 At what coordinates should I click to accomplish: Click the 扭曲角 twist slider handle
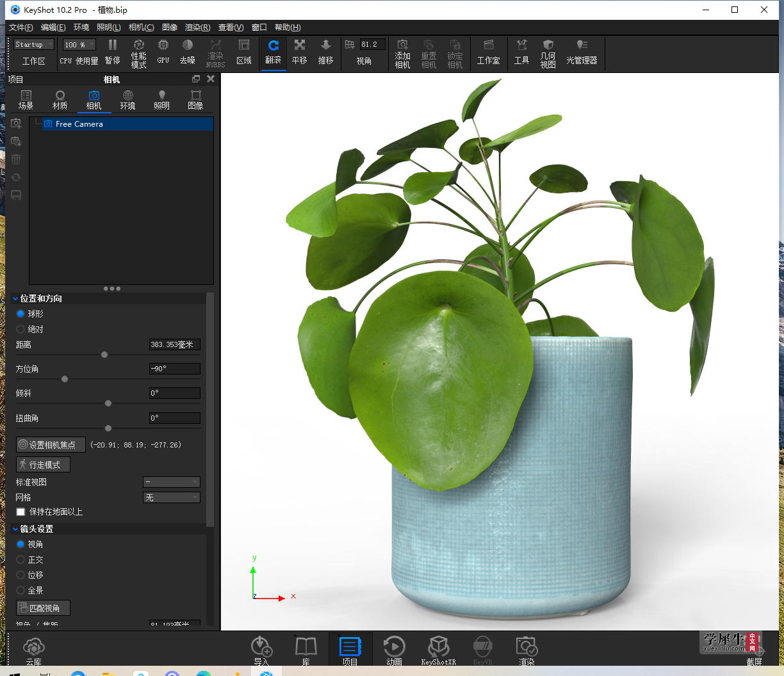click(108, 428)
